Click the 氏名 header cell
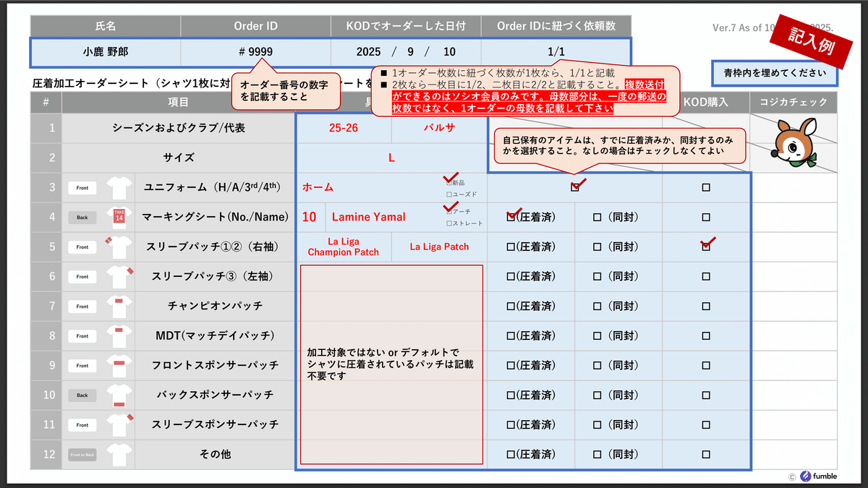This screenshot has height=488, width=868. (x=106, y=26)
